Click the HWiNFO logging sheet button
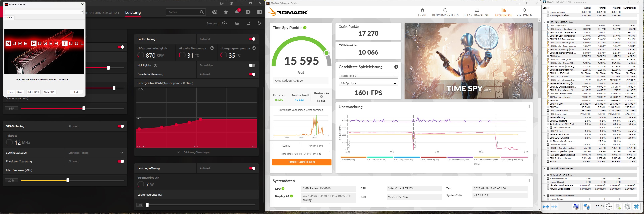Image resolution: width=644 pixels, height=214 pixels. (618, 207)
